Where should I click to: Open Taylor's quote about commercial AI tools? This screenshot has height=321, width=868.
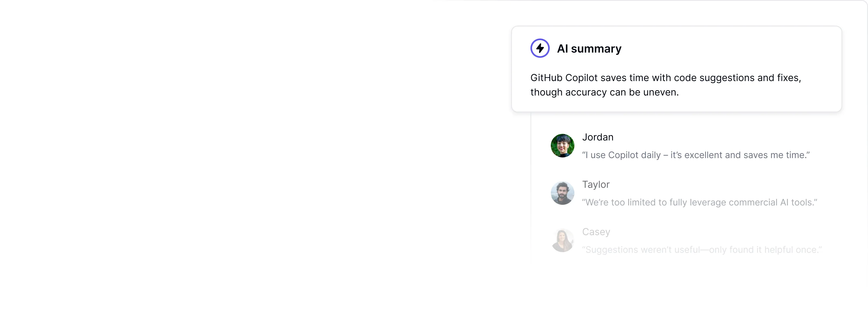[699, 202]
